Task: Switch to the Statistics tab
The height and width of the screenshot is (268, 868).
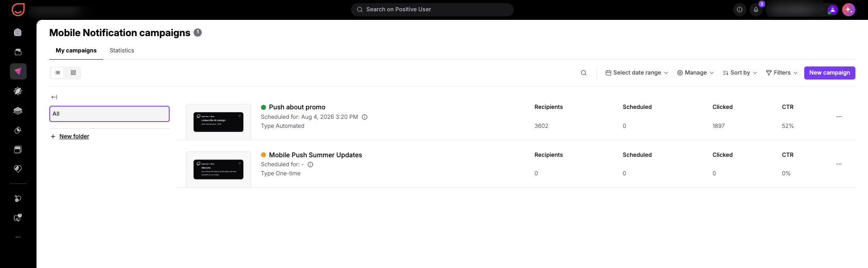Action: [x=122, y=51]
